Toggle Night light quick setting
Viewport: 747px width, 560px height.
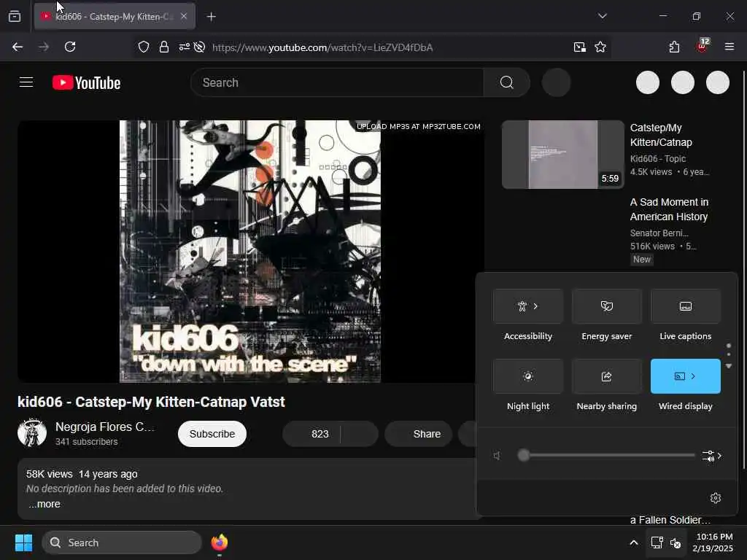point(528,376)
